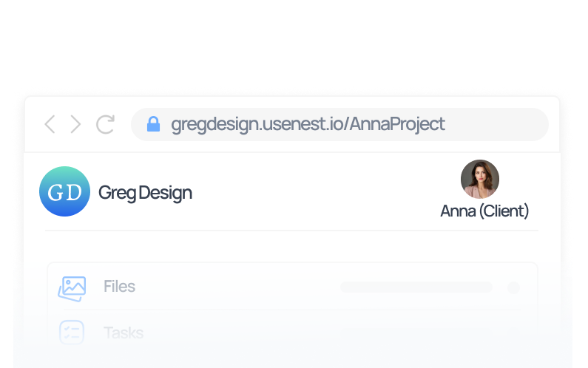Click 'AnnaProject' path in the URL

click(397, 124)
